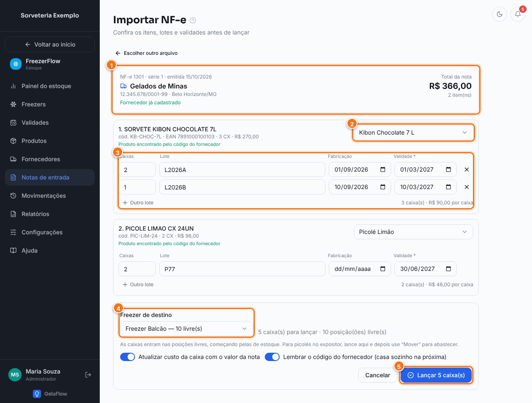Click the FreezerFlow snowflake app icon

click(x=16, y=64)
